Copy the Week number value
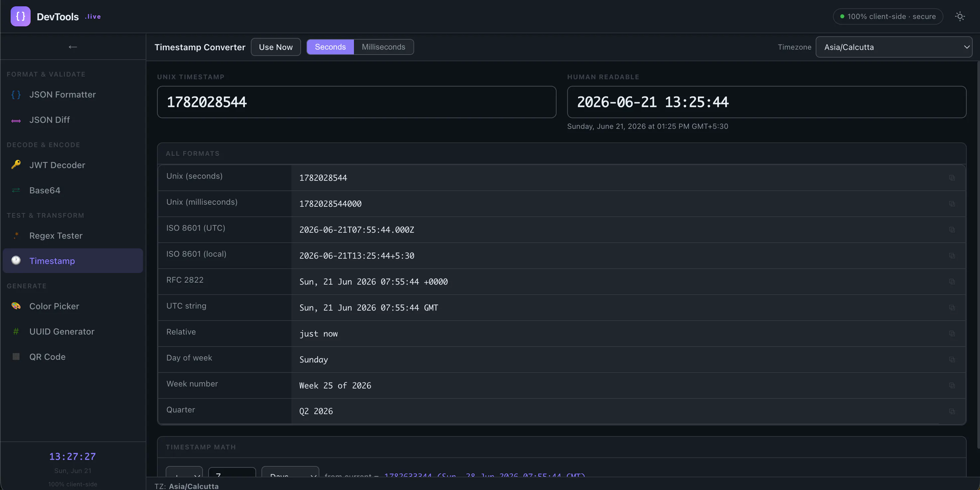 [952, 385]
